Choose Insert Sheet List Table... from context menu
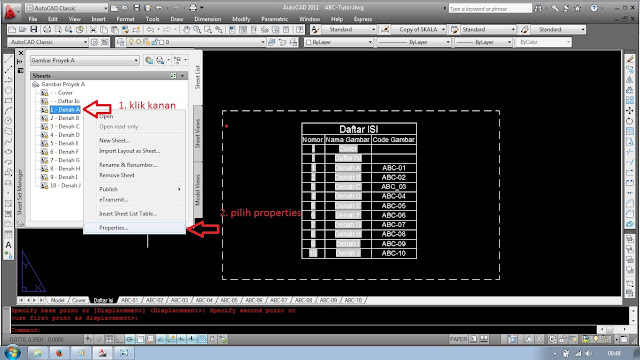This screenshot has width=640, height=360. click(134, 213)
